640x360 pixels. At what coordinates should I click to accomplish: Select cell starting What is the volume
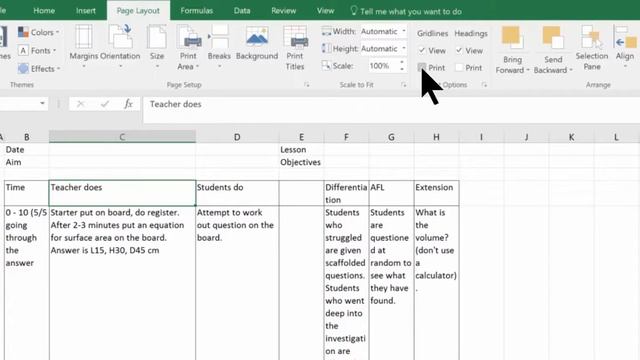pyautogui.click(x=437, y=283)
